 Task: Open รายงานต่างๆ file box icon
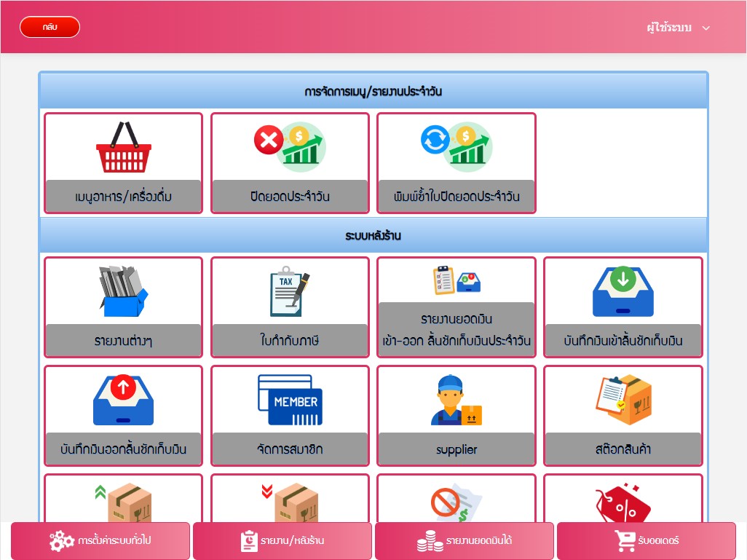point(123,291)
